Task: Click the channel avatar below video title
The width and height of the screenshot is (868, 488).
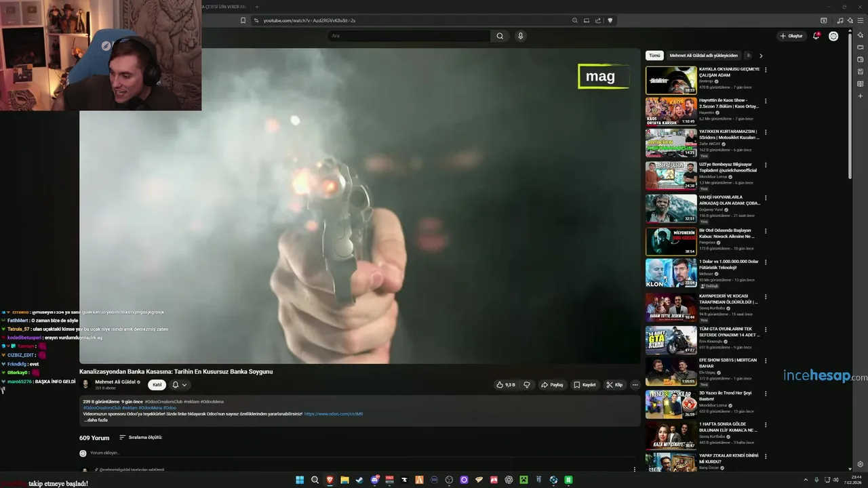Action: pos(86,384)
